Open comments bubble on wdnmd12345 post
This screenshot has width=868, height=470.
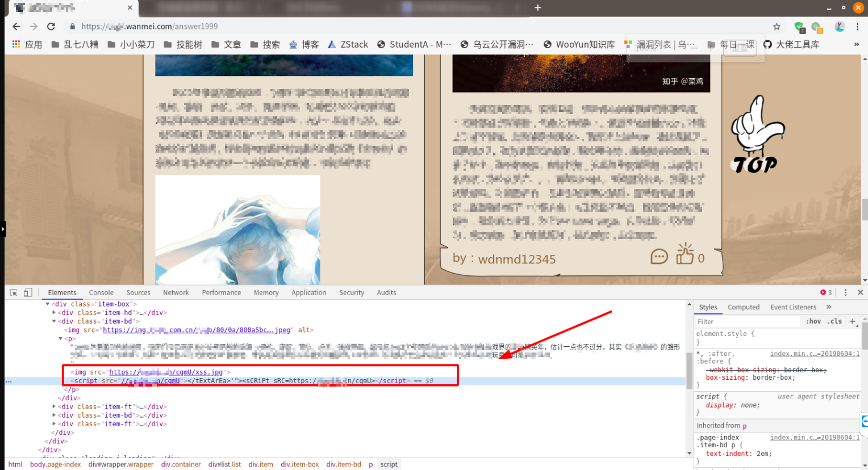point(659,257)
